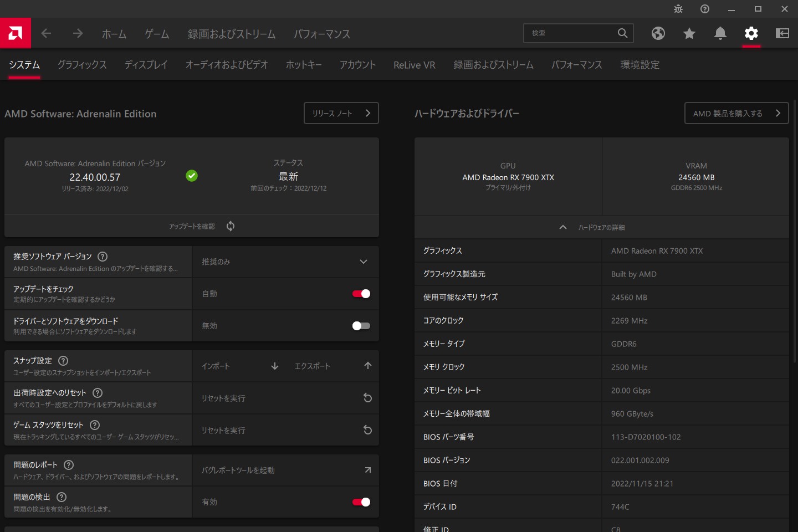Open the web browser globe icon
Screen dimensions: 798x532
(x=658, y=33)
